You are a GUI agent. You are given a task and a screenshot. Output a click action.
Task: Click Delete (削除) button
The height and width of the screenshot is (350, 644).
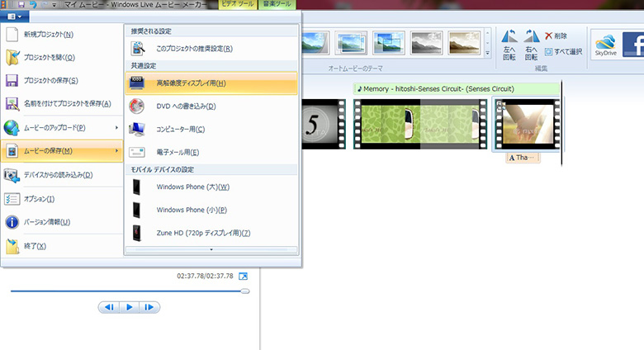[556, 36]
